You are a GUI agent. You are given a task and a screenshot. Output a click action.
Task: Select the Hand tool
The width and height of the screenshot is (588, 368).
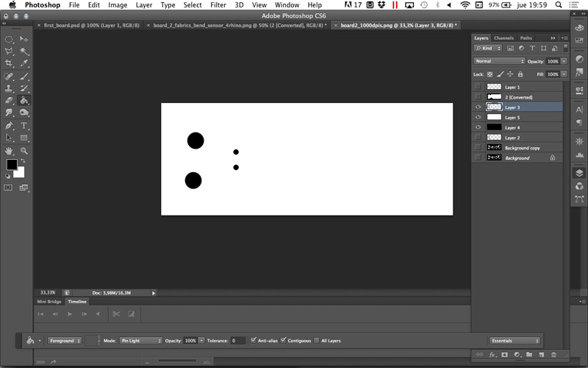(9, 151)
